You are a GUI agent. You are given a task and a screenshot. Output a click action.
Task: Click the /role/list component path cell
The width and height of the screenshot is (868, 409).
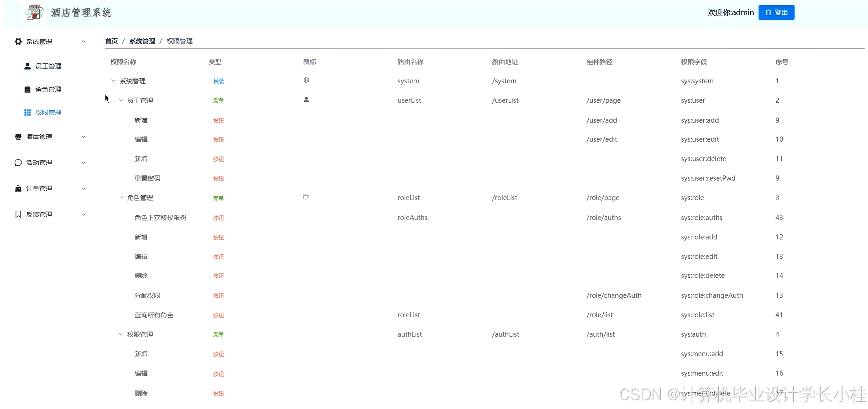pyautogui.click(x=600, y=315)
